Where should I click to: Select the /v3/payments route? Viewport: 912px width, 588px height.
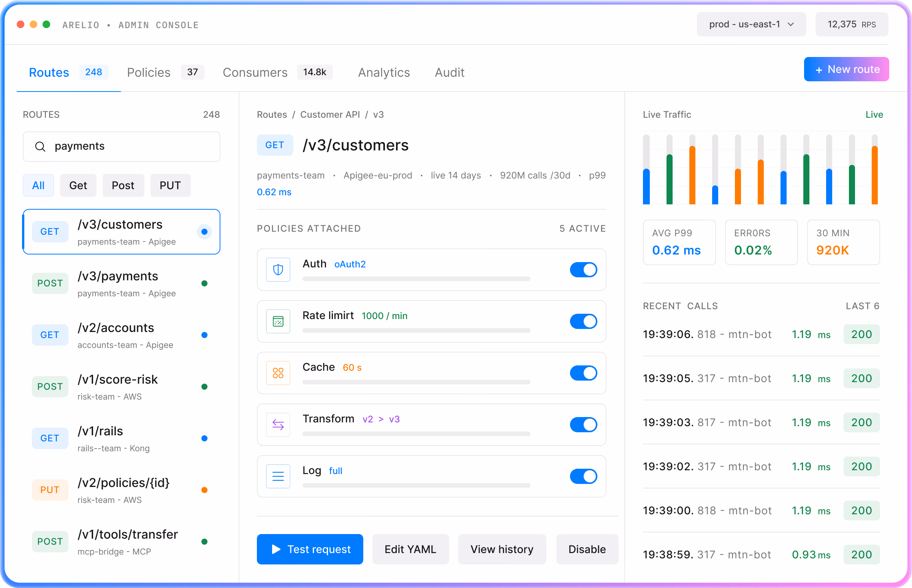coord(122,284)
